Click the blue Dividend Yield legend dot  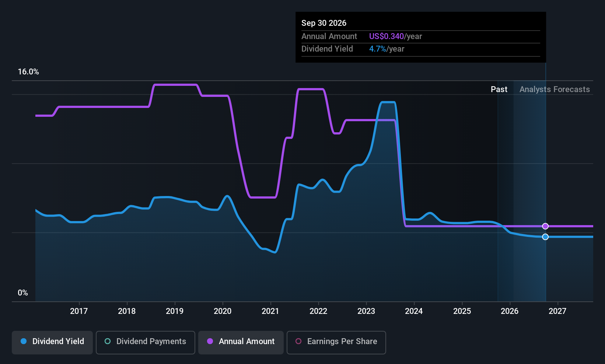[24, 342]
